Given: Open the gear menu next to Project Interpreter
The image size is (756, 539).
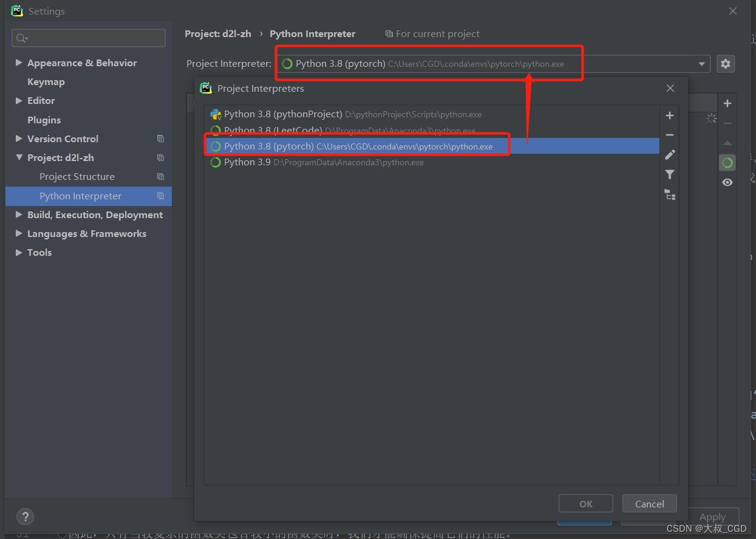Looking at the screenshot, I should coord(726,63).
